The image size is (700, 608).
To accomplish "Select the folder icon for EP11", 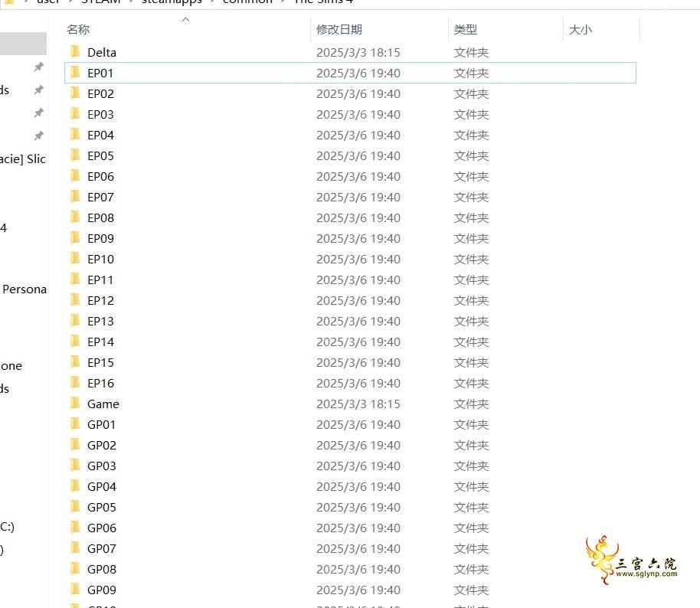I will coord(75,279).
